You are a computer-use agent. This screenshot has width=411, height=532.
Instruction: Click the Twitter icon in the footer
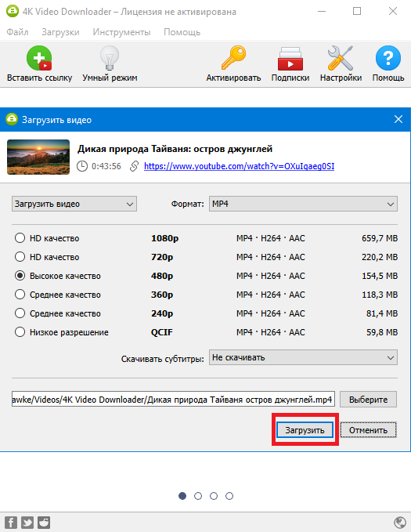[x=27, y=523]
